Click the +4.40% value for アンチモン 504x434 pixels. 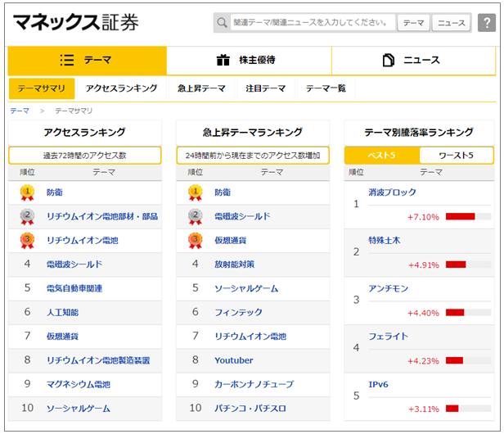pyautogui.click(x=423, y=313)
